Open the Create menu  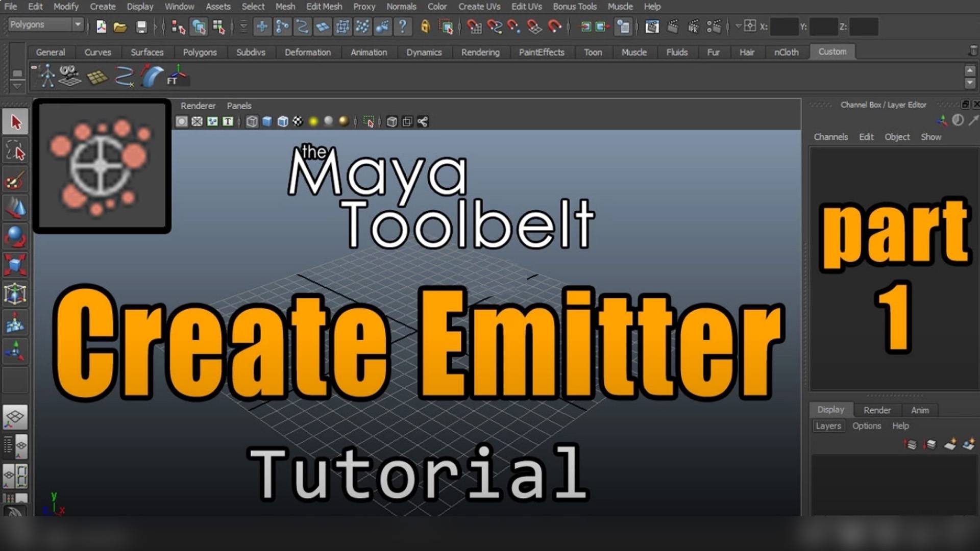pyautogui.click(x=103, y=7)
